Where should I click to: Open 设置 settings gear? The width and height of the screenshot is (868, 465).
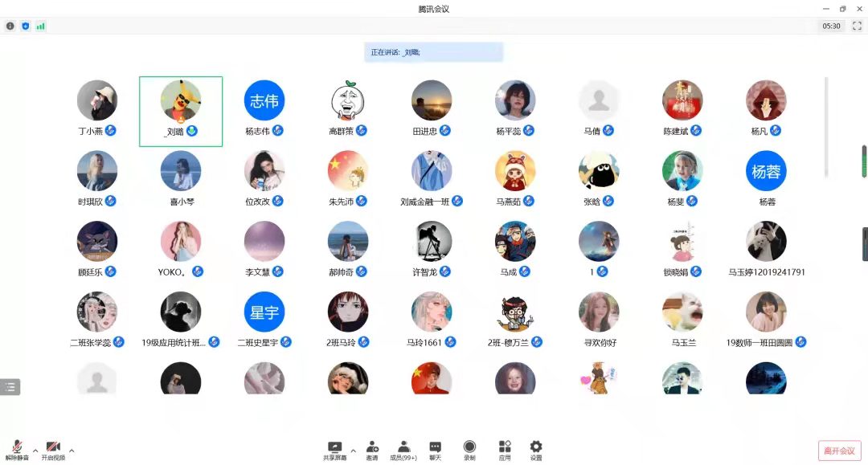(x=536, y=450)
